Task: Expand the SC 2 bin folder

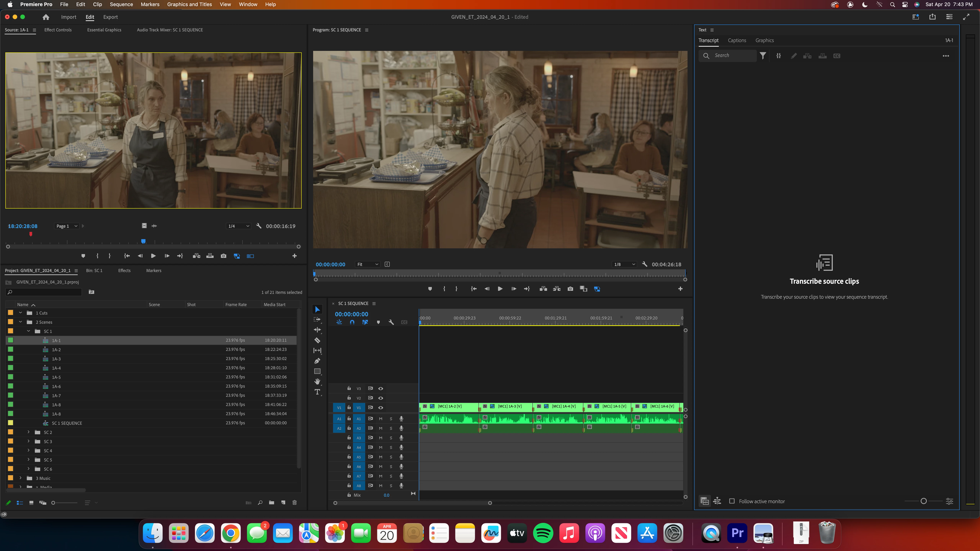Action: point(29,432)
